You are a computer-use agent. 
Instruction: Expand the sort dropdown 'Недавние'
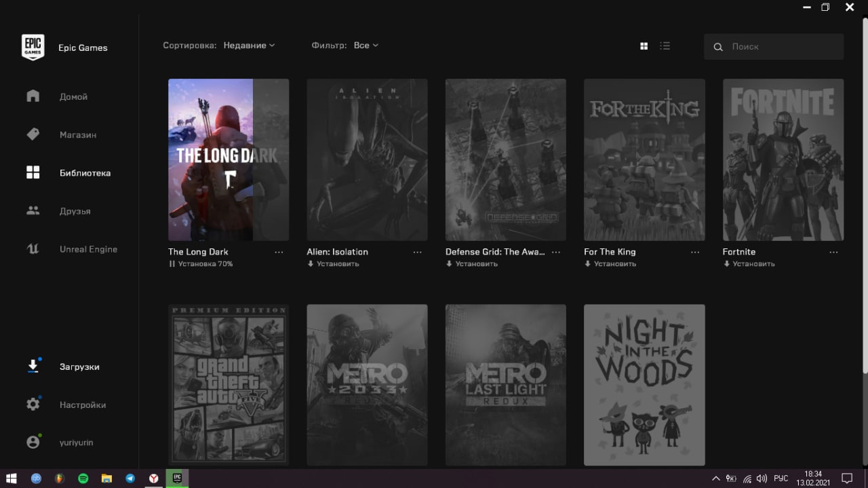pos(249,45)
